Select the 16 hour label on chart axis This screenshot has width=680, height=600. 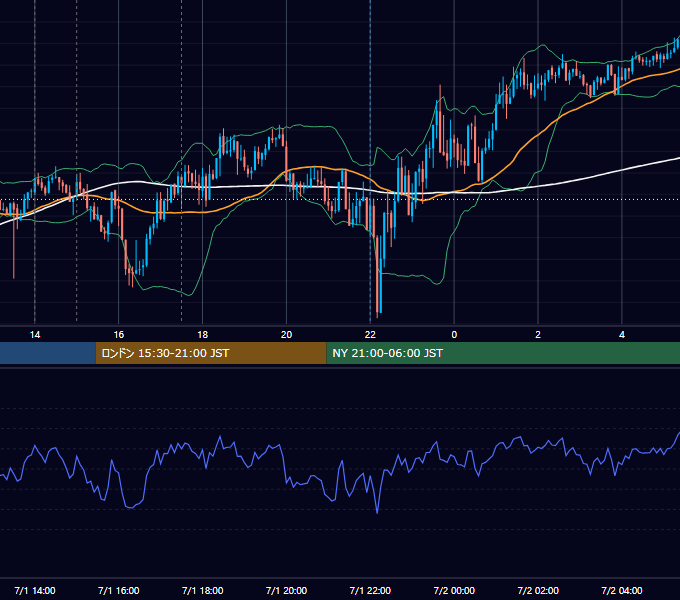(118, 335)
